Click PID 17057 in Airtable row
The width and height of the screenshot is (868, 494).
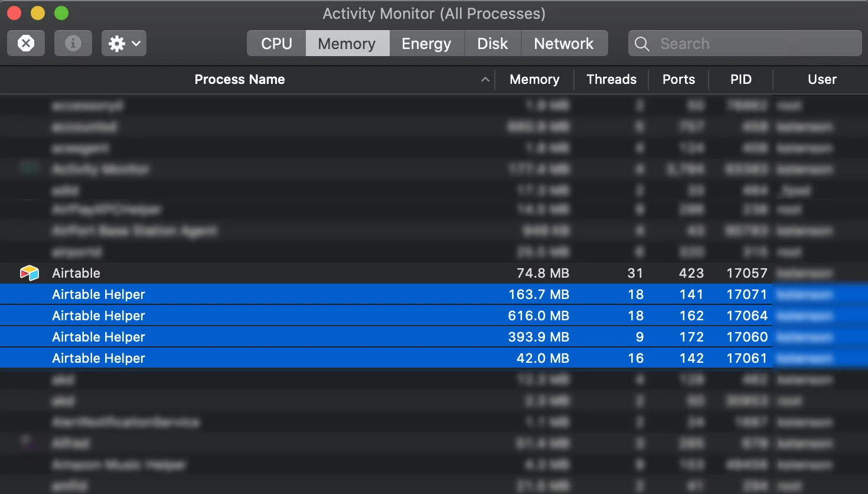click(747, 273)
